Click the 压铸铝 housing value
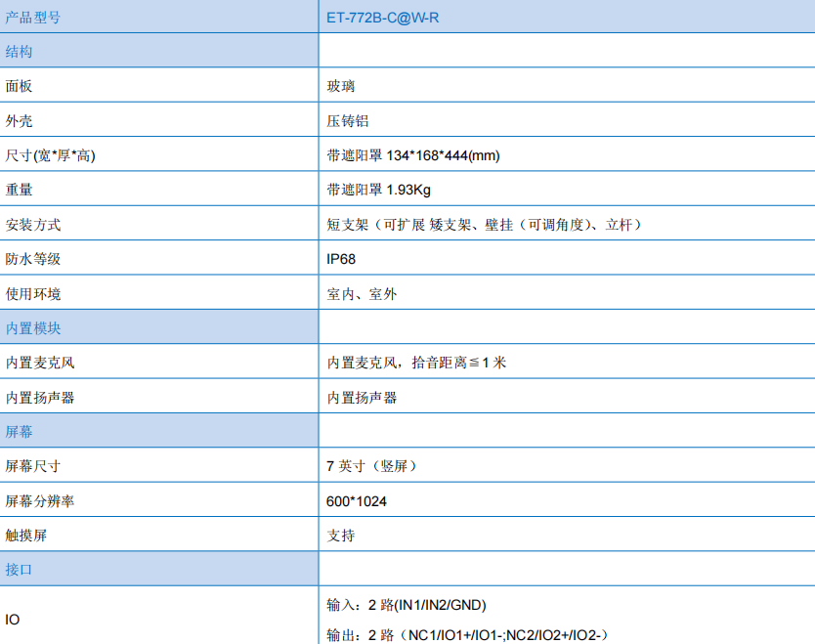815x644 pixels. (348, 121)
